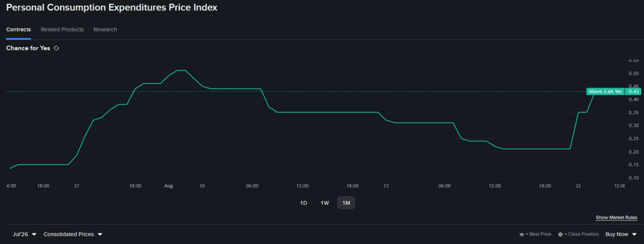Open the Buy Now dropdown

[x=621, y=234]
